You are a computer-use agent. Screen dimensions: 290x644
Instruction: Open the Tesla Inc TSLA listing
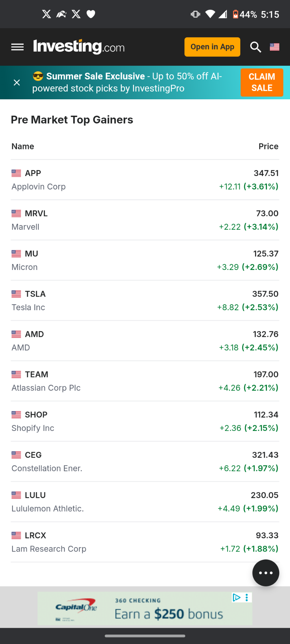tap(145, 300)
